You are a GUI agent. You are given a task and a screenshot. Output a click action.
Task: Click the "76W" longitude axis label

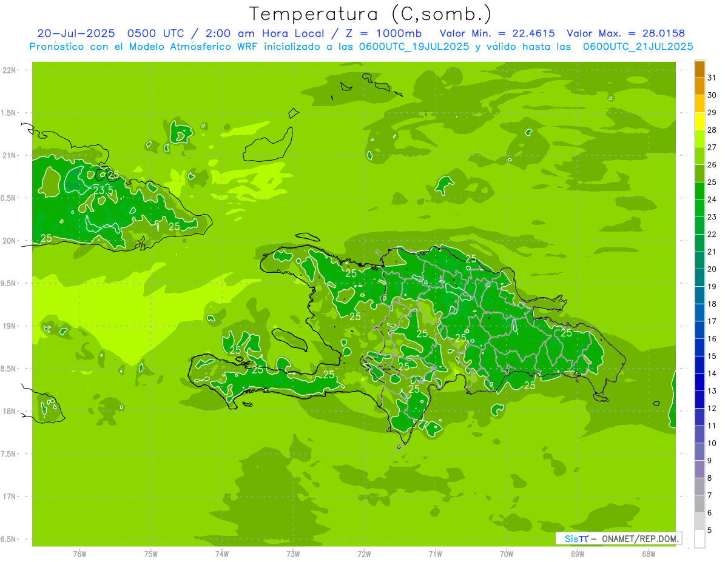pyautogui.click(x=79, y=554)
